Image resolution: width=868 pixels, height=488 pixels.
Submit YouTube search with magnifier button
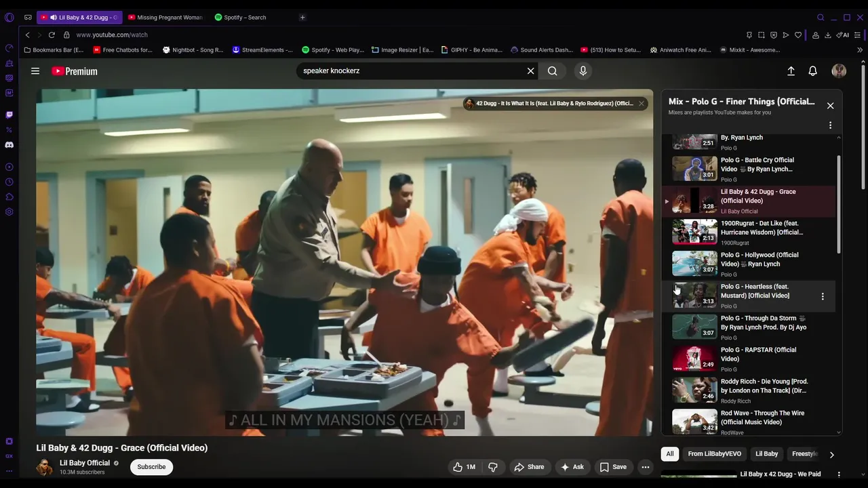[553, 71]
